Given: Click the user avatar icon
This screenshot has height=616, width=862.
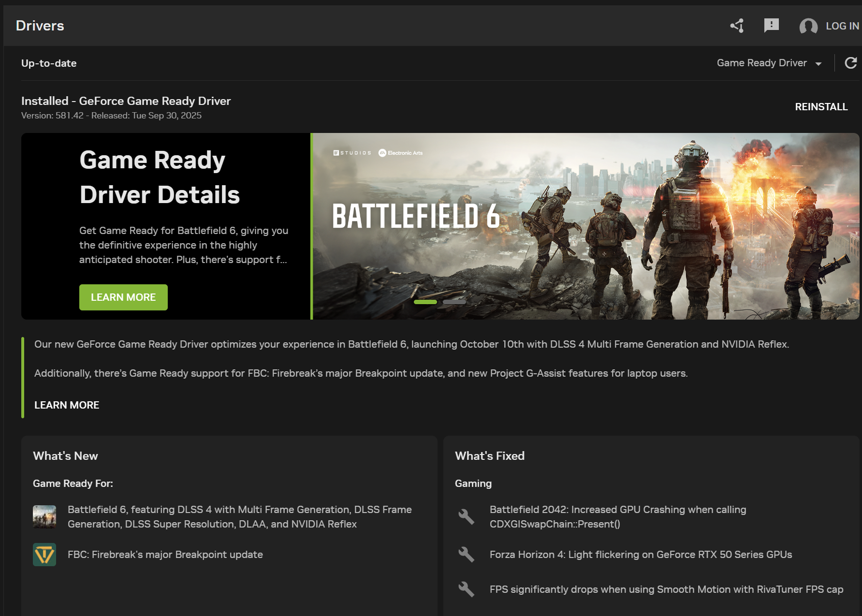Looking at the screenshot, I should pyautogui.click(x=808, y=26).
